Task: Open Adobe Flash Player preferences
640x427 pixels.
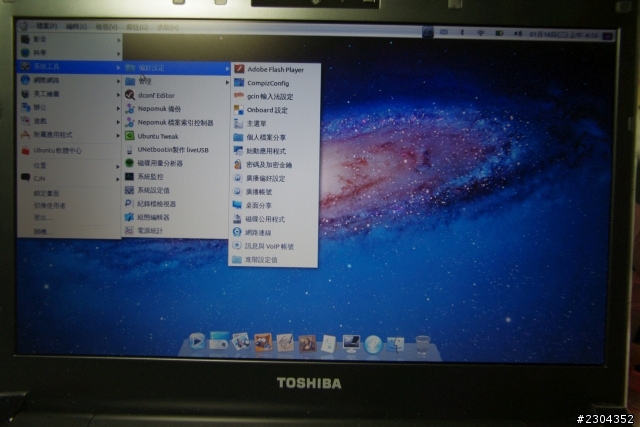Action: (x=276, y=69)
